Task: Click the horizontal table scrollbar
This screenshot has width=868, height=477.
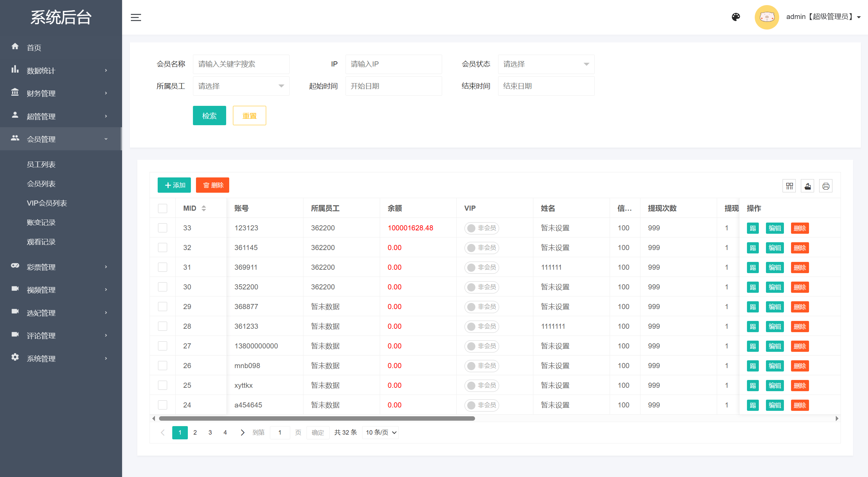Action: (x=317, y=418)
